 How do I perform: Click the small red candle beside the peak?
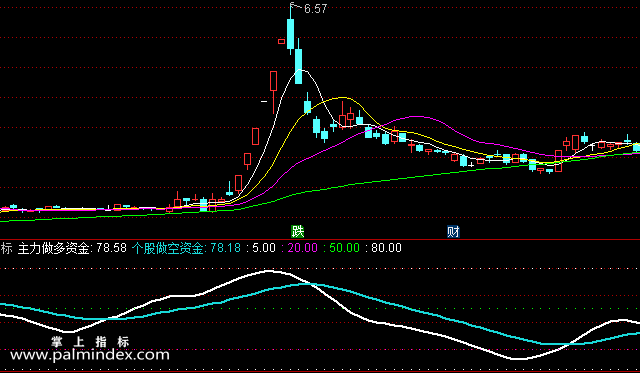coord(282,41)
